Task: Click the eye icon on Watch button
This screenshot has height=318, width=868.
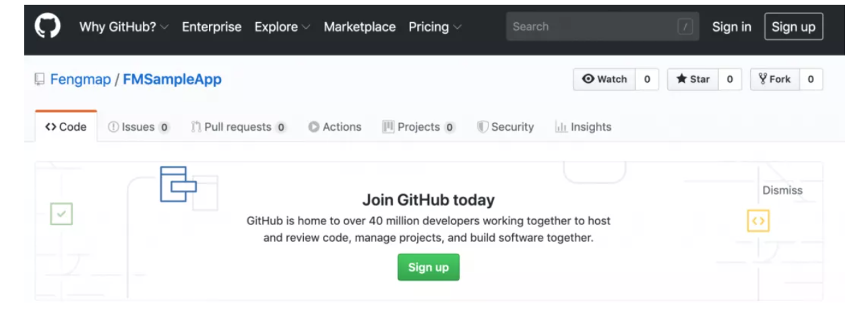Action: [x=588, y=79]
